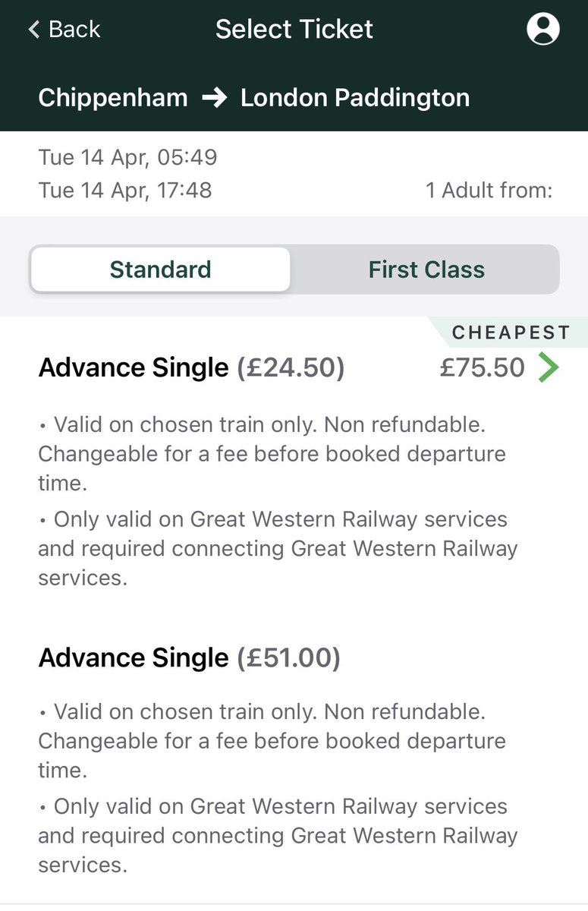The height and width of the screenshot is (911, 588).
Task: Tap the London Paddington destination name
Action: [x=354, y=98]
